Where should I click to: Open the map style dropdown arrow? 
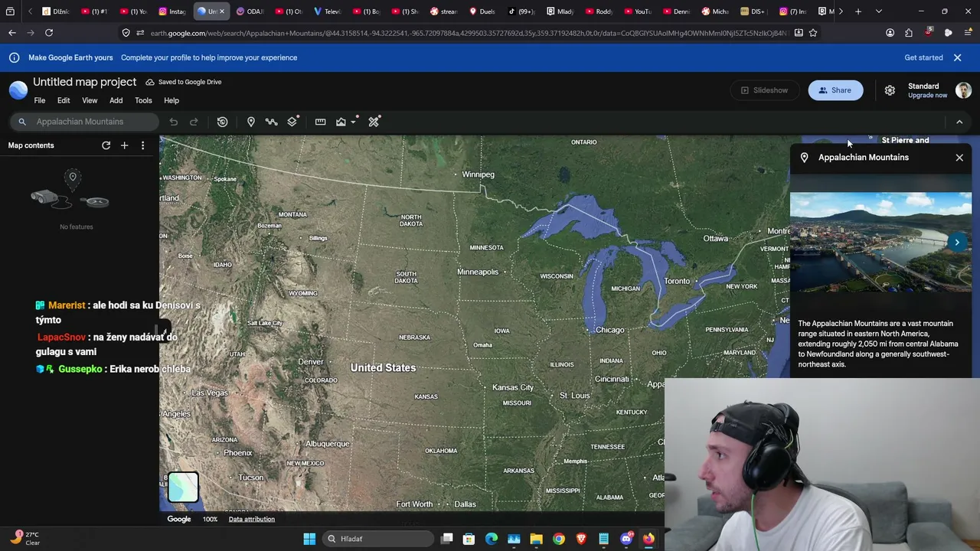[x=354, y=122]
